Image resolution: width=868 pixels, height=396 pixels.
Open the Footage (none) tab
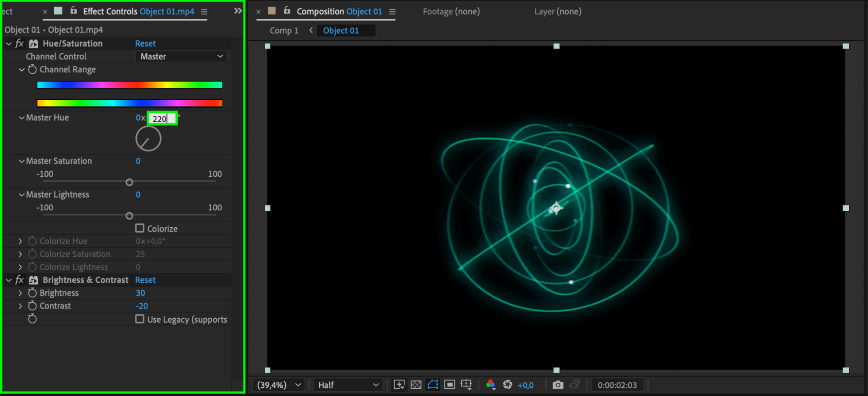tap(451, 12)
